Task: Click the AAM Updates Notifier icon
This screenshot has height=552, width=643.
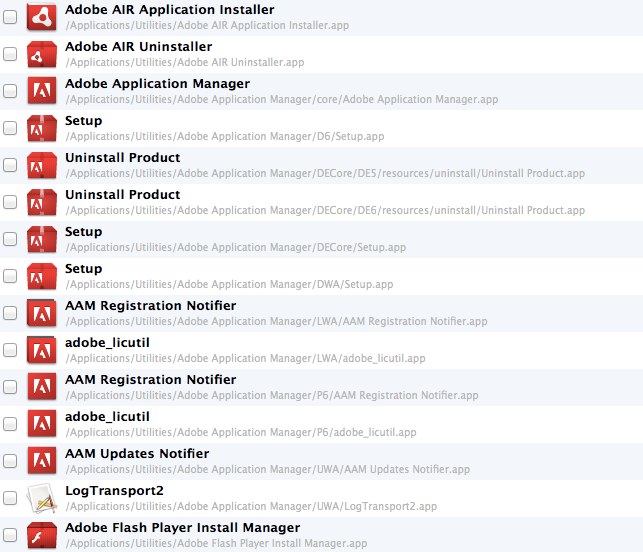Action: [x=41, y=461]
